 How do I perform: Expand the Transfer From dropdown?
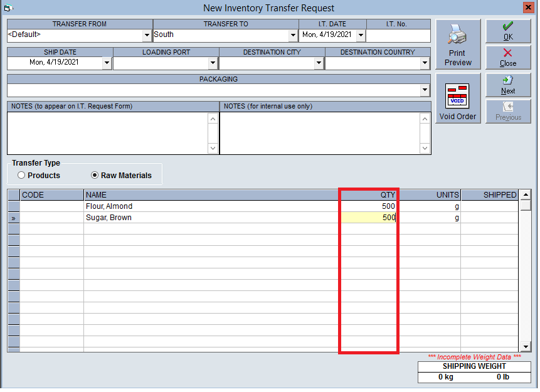tap(147, 36)
